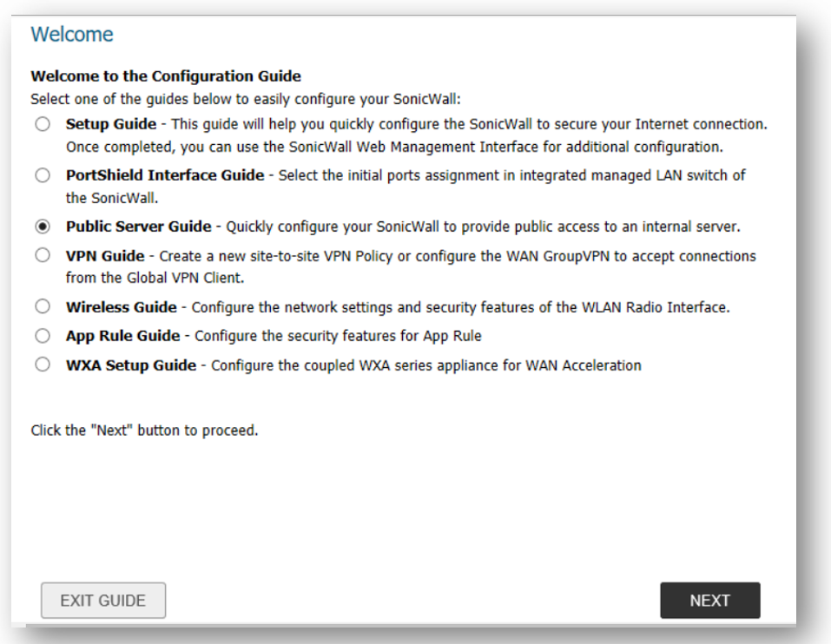
Task: Select the VPN Guide radio button
Action: 43,256
